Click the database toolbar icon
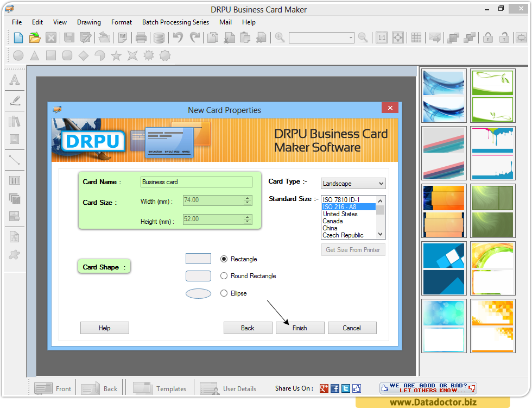This screenshot has width=532, height=408. click(x=159, y=37)
